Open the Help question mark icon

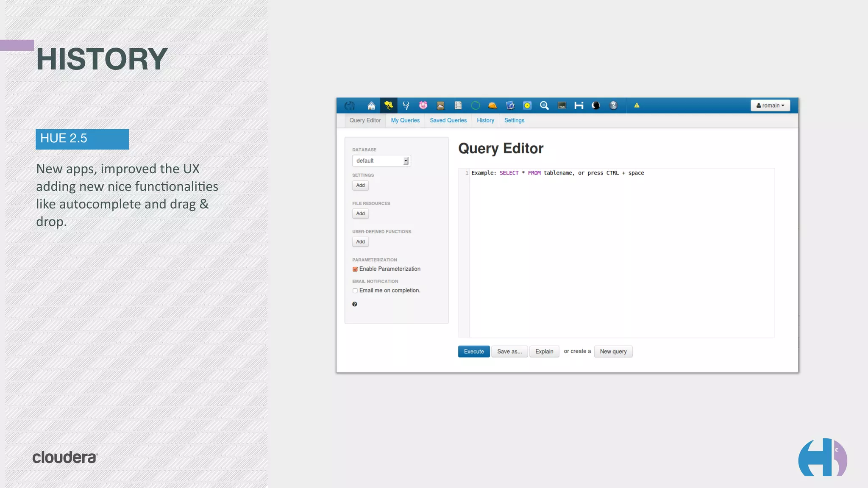[x=613, y=105]
